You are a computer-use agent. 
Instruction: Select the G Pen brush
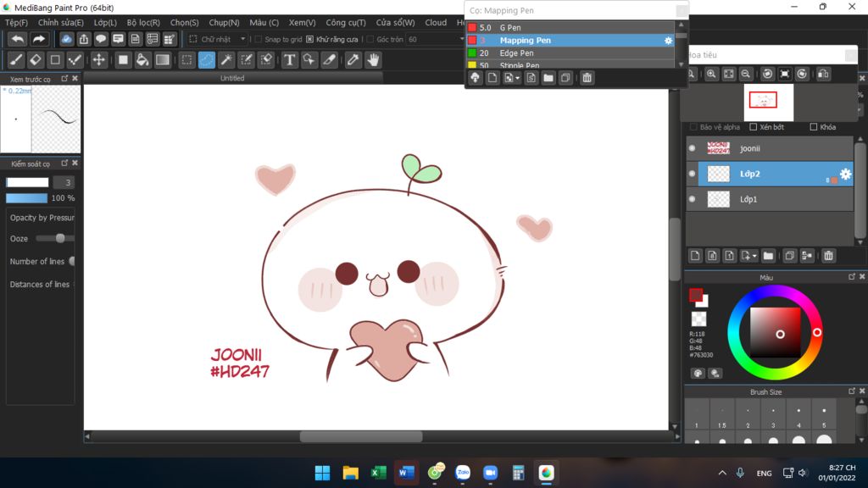[x=570, y=28]
